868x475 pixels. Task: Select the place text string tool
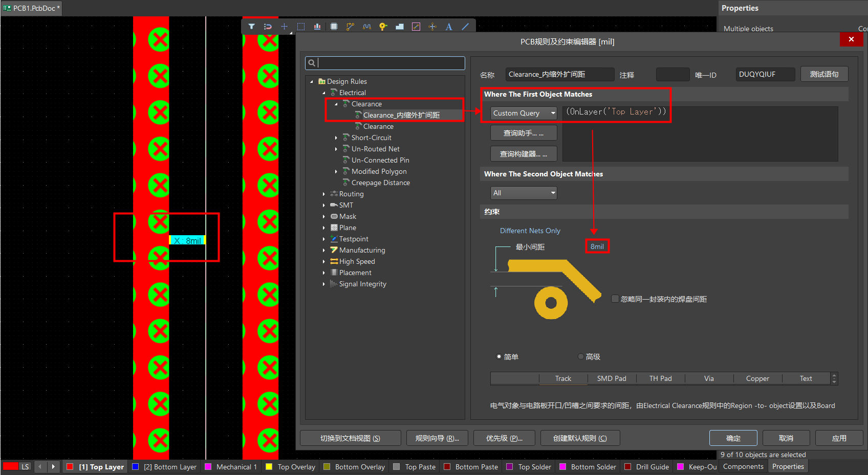point(449,27)
